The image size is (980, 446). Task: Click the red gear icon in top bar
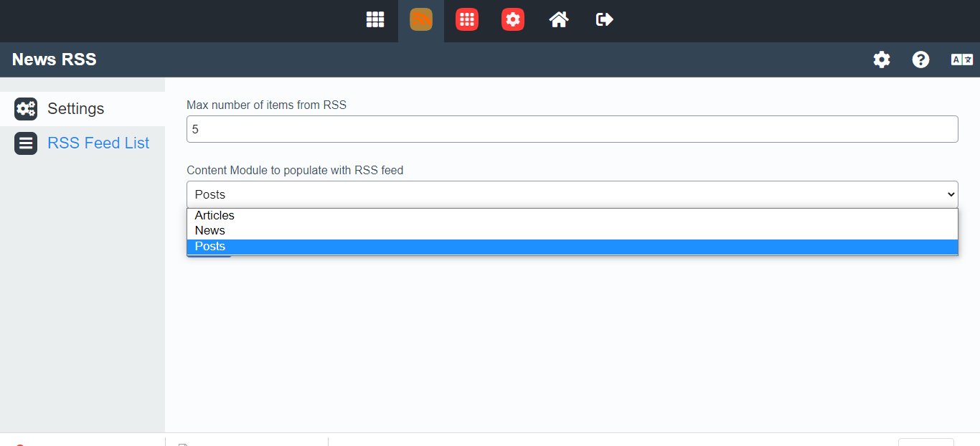click(x=513, y=19)
